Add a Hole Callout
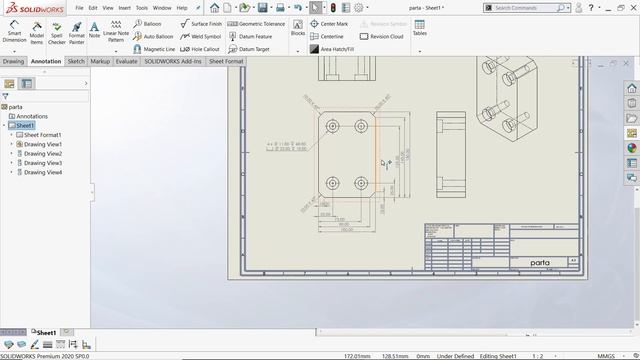The image size is (640, 360). (x=200, y=49)
